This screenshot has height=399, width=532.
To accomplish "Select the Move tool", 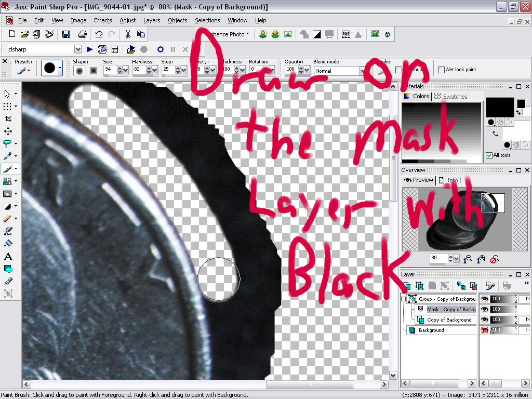I will pos(8,131).
